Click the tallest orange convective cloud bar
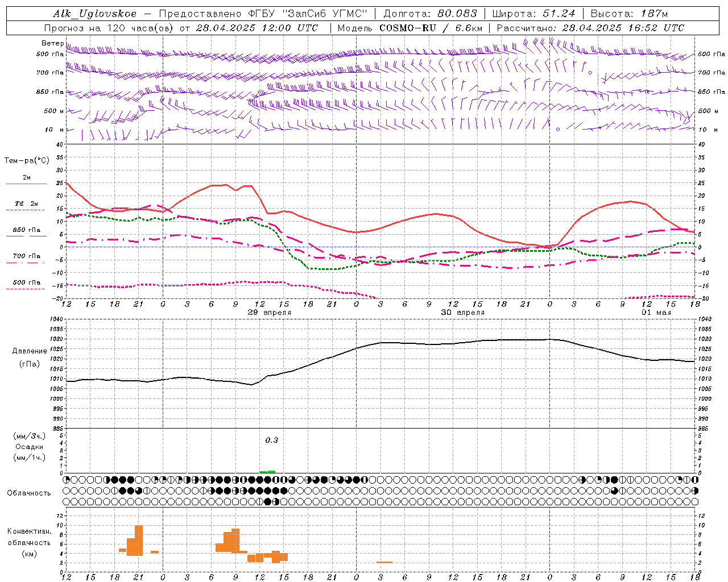This screenshot has height=582, width=728. [139, 541]
